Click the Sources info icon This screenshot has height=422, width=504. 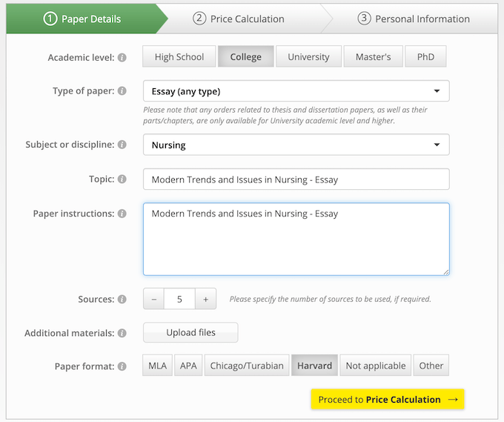click(x=122, y=300)
